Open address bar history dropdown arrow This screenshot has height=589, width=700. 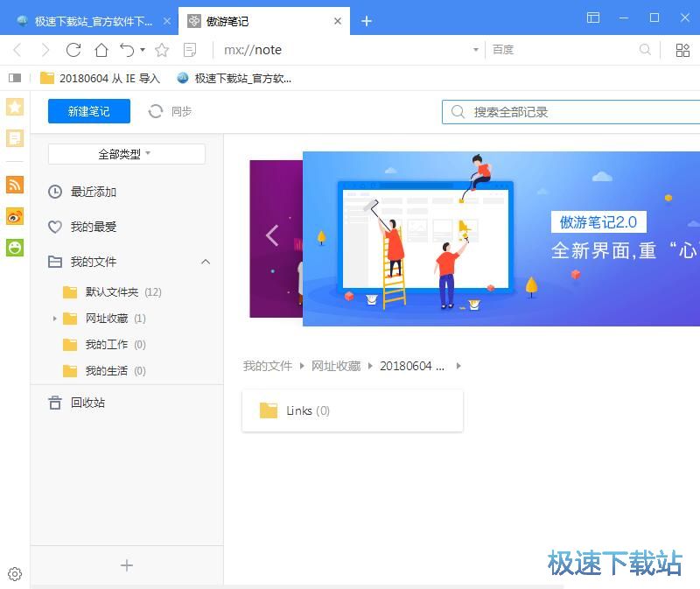click(476, 50)
